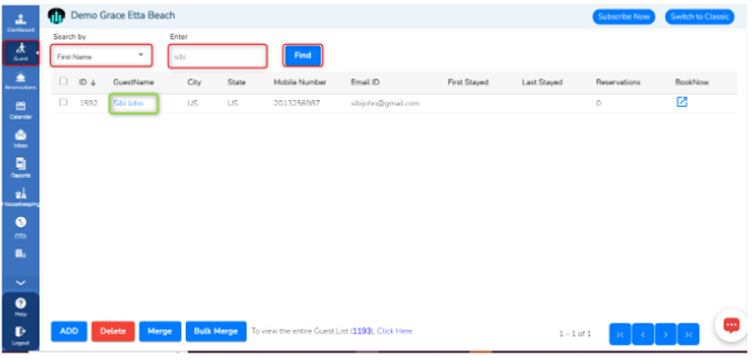Open the red chat bubble widget
The height and width of the screenshot is (360, 752).
731,325
